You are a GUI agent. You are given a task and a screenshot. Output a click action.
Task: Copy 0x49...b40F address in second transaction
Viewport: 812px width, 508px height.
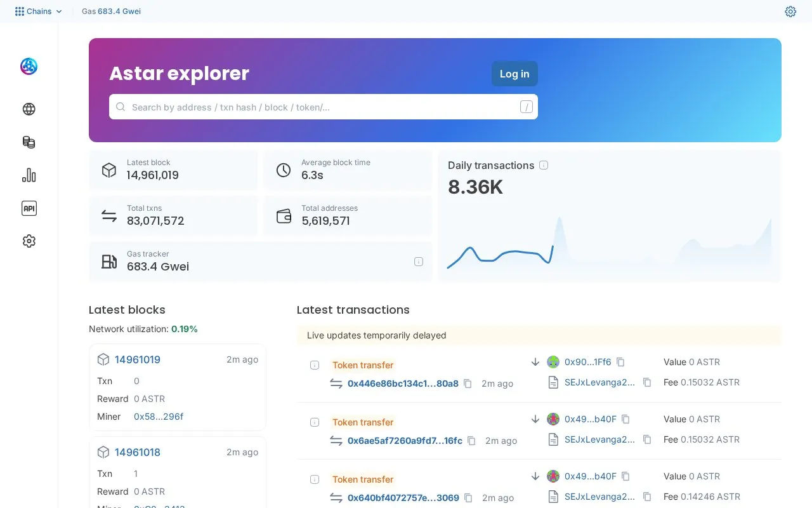coord(625,419)
